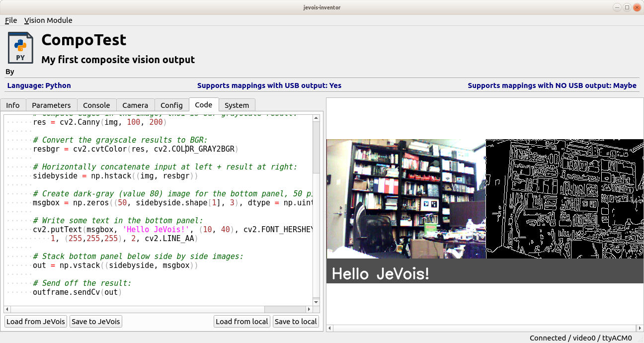Click Load from JeVois button
Image resolution: width=644 pixels, height=343 pixels.
point(36,322)
